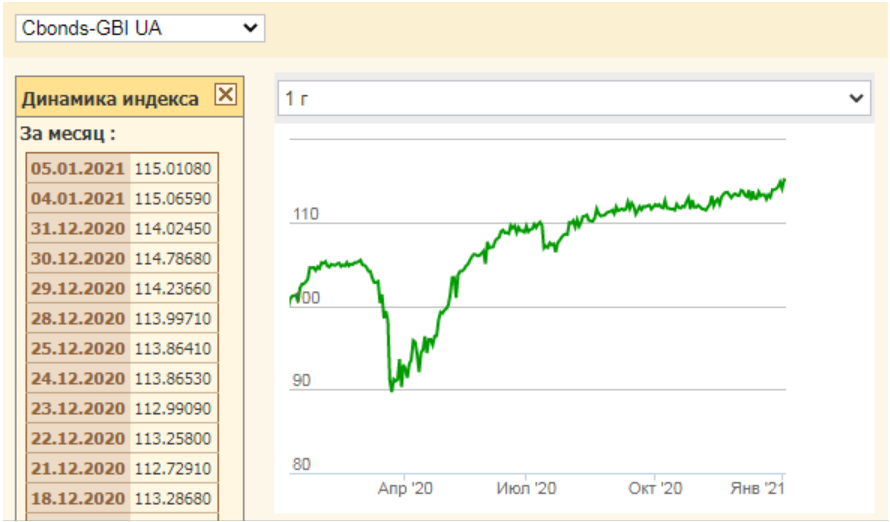Select date 22.12.2020 in table
Screen dimensions: 890x522
pos(78,439)
